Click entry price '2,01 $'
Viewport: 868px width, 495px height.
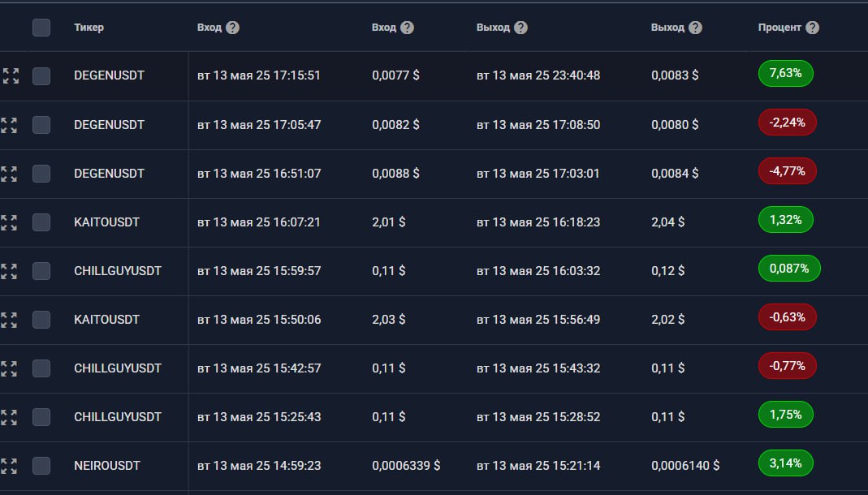tap(389, 222)
